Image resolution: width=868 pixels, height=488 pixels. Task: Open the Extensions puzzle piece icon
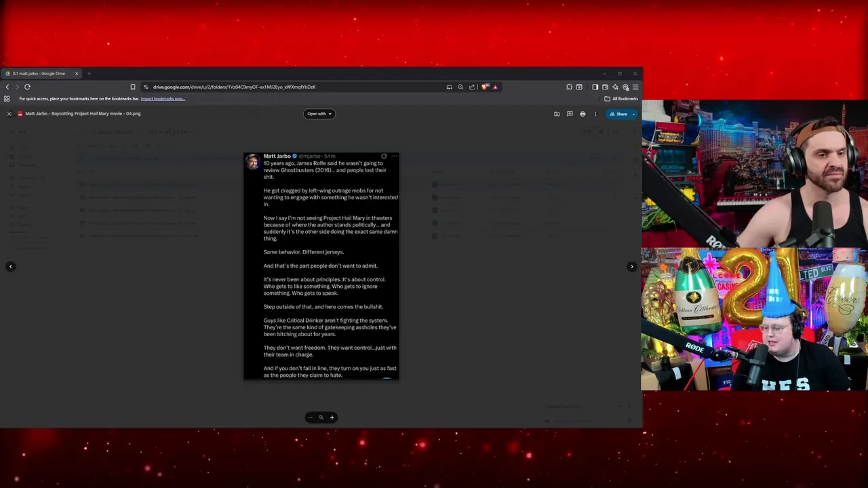point(569,87)
